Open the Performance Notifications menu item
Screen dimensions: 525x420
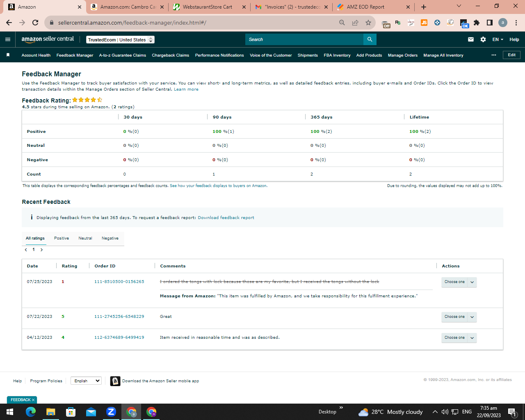click(219, 55)
